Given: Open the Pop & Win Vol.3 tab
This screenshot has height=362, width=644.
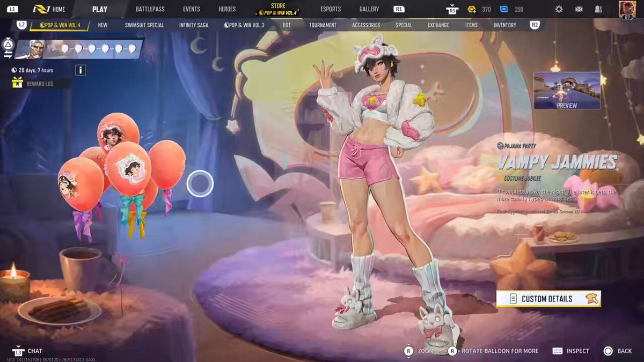Looking at the screenshot, I should [x=244, y=25].
